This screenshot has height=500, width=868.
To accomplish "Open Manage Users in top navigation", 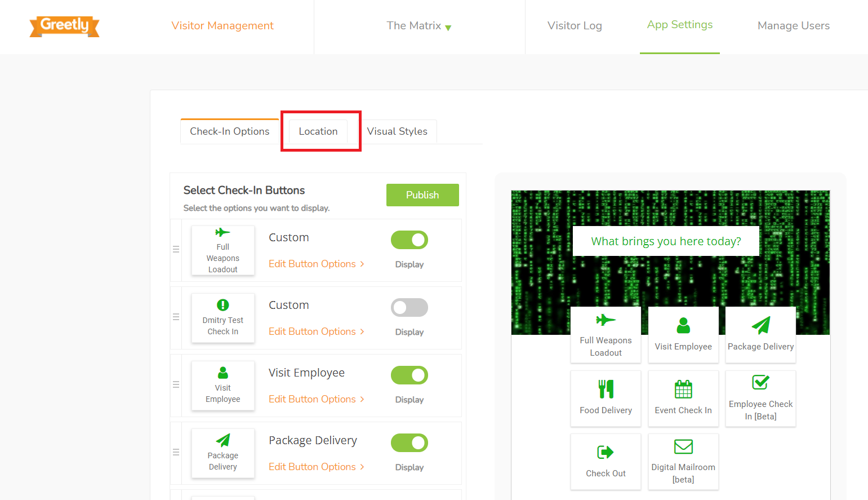I will pos(794,25).
